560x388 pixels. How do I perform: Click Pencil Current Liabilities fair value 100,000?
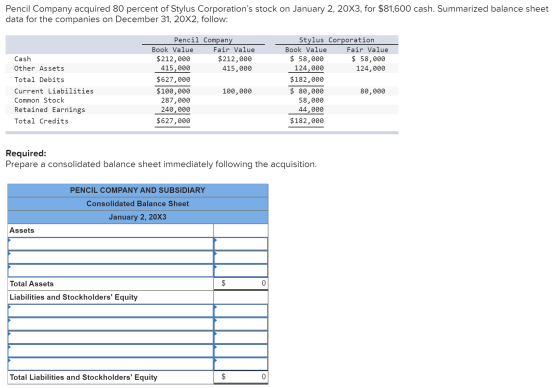click(237, 91)
